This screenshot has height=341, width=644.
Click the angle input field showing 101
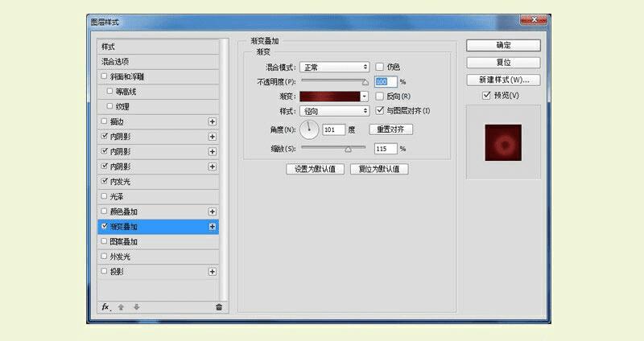pyautogui.click(x=333, y=129)
